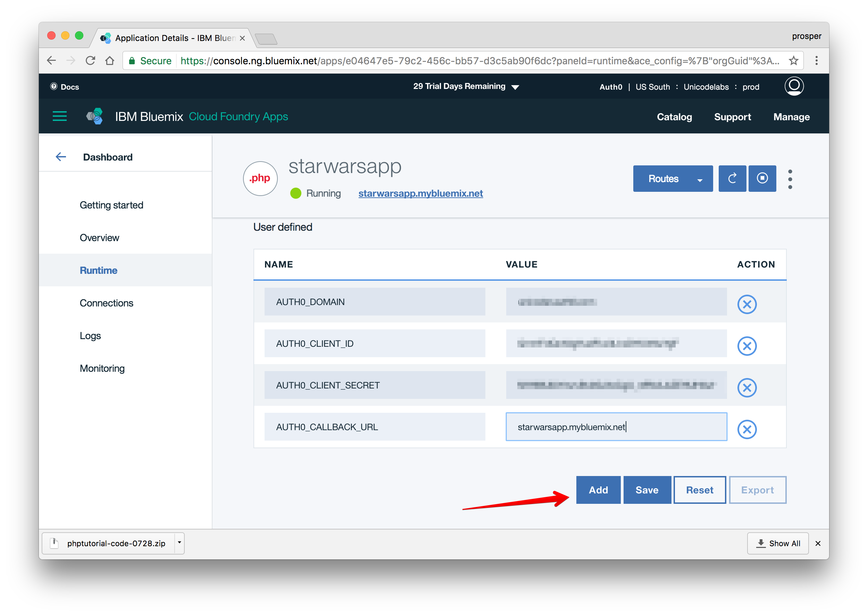Open the Overview section

pyautogui.click(x=100, y=238)
